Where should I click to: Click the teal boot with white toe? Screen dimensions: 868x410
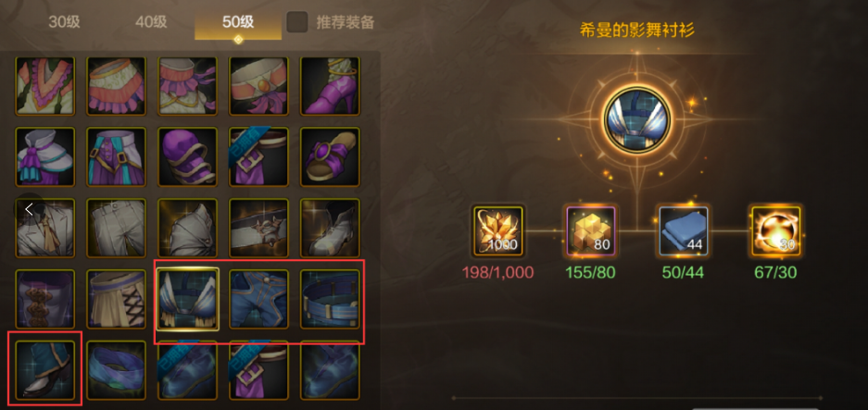(x=44, y=370)
